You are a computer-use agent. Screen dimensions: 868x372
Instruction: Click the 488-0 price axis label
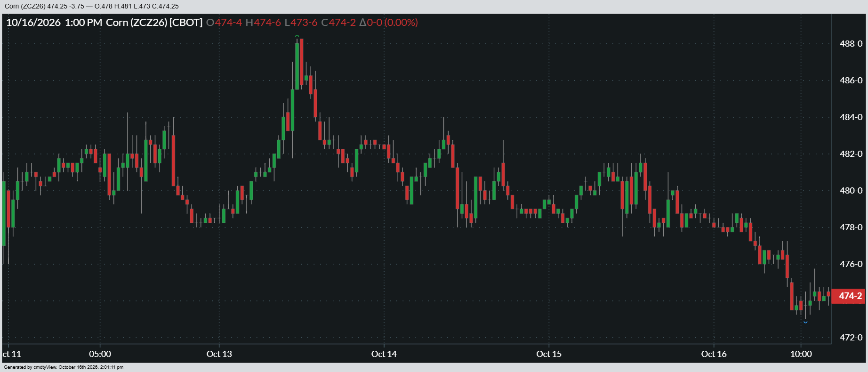click(x=851, y=44)
